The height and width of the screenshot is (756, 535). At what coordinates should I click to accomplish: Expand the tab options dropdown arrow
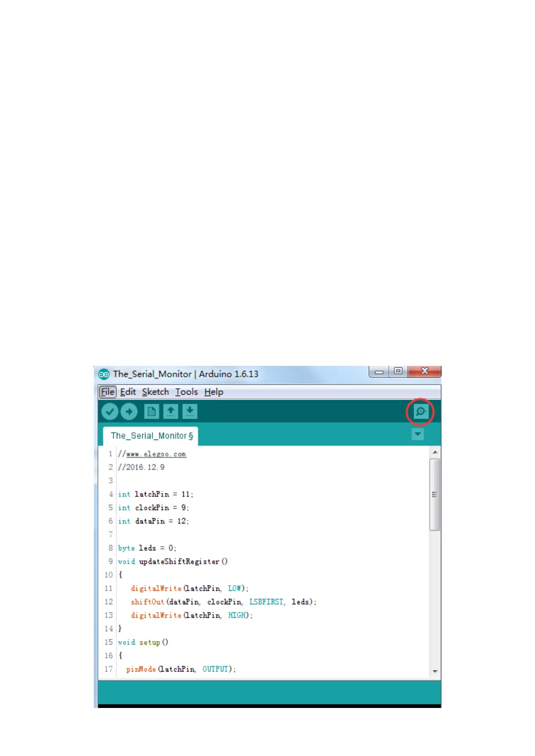click(417, 434)
